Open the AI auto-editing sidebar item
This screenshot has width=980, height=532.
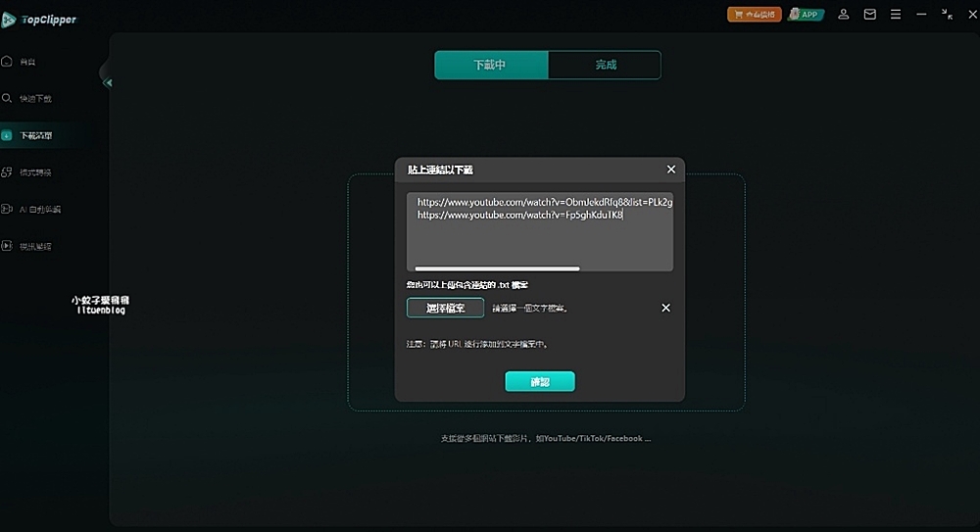(x=31, y=209)
